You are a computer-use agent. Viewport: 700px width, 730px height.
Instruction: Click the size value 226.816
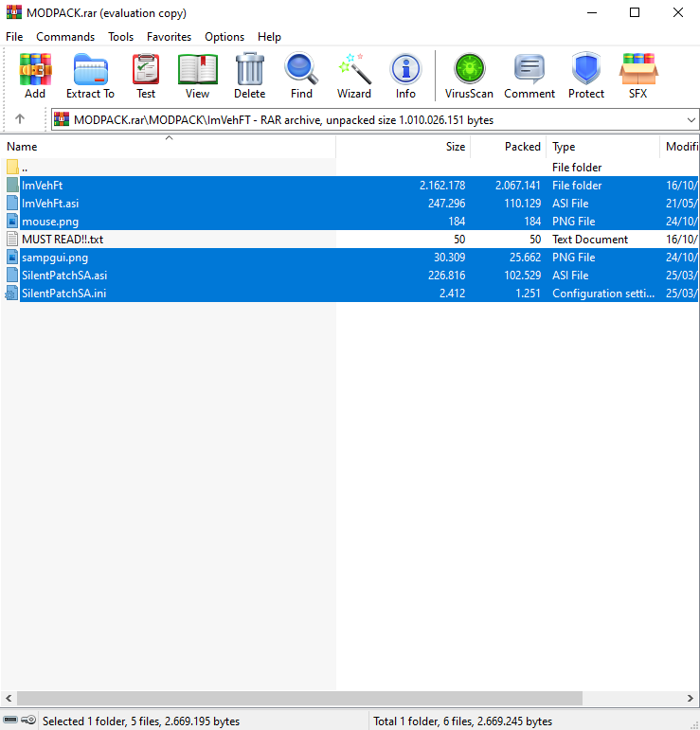point(447,276)
